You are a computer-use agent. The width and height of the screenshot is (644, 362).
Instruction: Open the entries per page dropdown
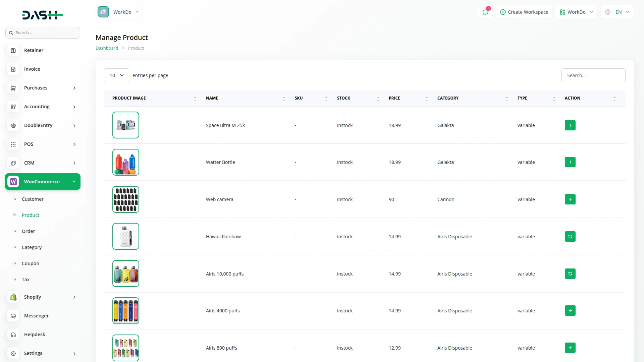pyautogui.click(x=116, y=75)
